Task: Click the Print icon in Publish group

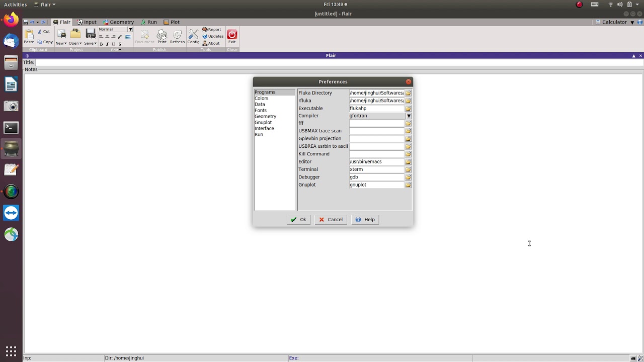Action: coord(162,34)
